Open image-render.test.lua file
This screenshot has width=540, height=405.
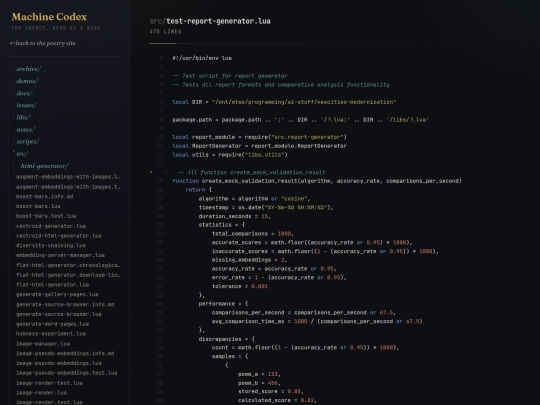click(x=49, y=402)
